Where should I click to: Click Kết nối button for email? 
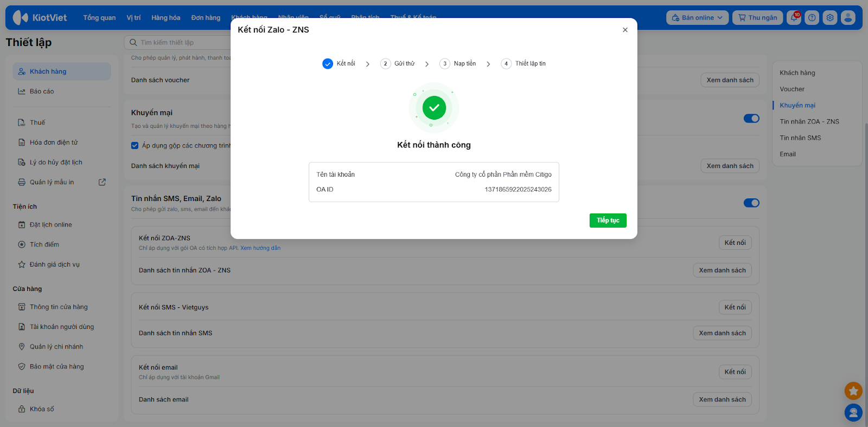click(735, 372)
